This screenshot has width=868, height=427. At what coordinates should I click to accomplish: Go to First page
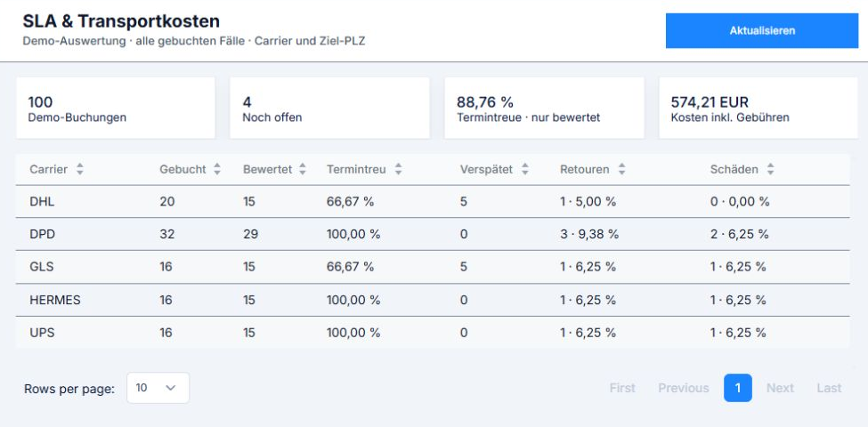point(622,388)
